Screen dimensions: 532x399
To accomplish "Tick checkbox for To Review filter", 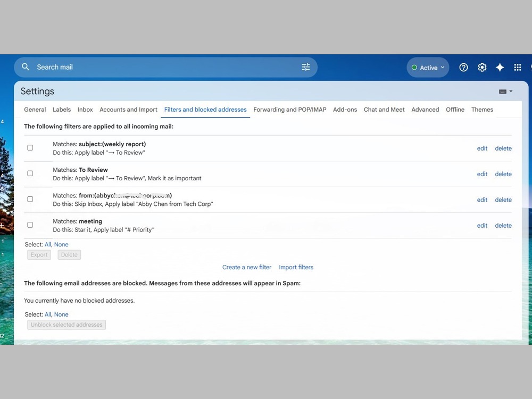I will pyautogui.click(x=30, y=173).
